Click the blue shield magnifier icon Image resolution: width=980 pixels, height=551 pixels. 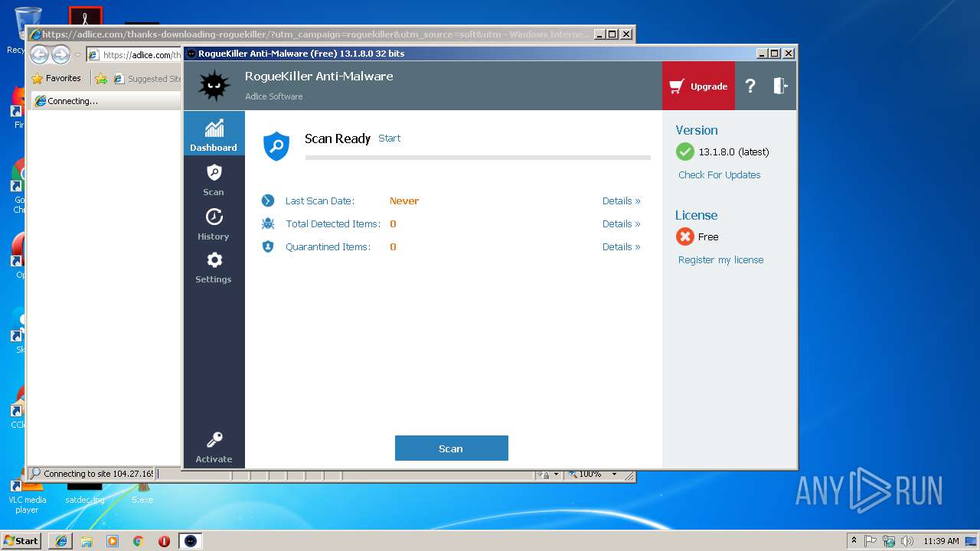276,145
